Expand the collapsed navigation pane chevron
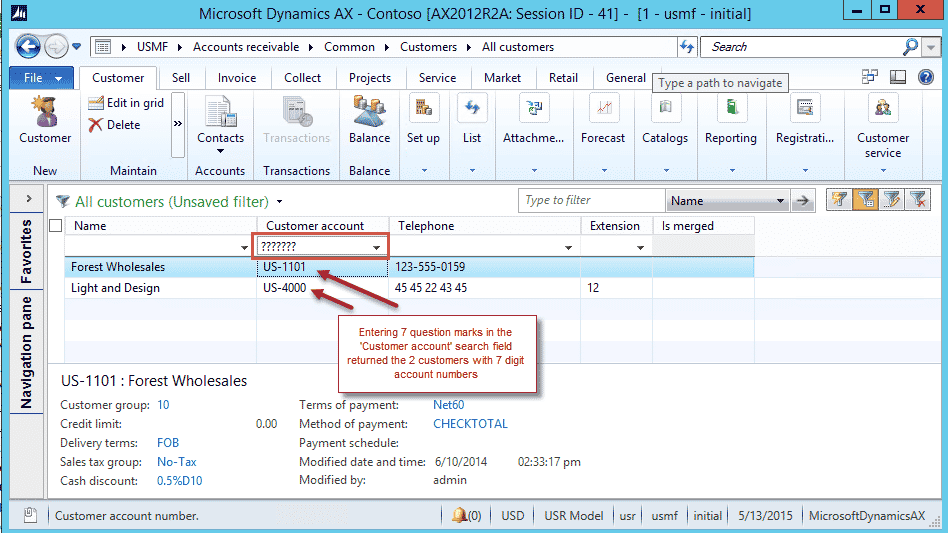Image resolution: width=948 pixels, height=533 pixels. [28, 198]
